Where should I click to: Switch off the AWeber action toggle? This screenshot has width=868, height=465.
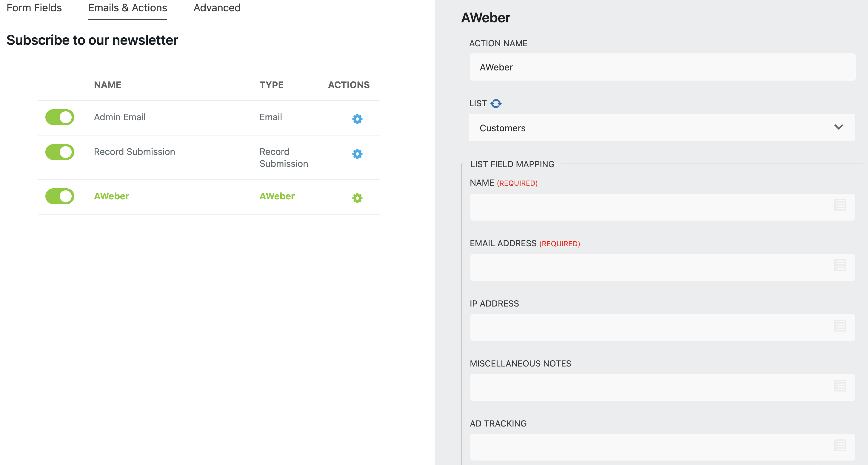click(x=60, y=196)
